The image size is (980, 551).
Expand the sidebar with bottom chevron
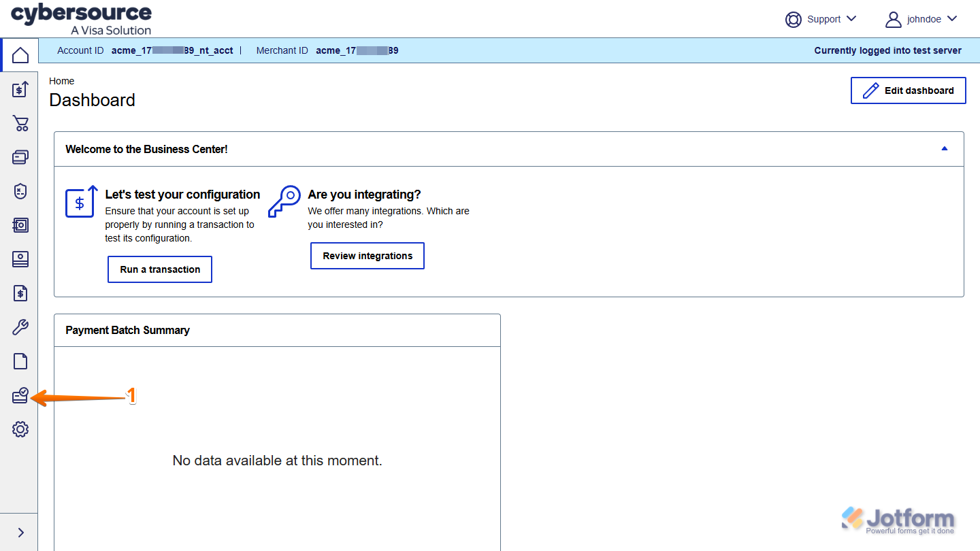20,533
